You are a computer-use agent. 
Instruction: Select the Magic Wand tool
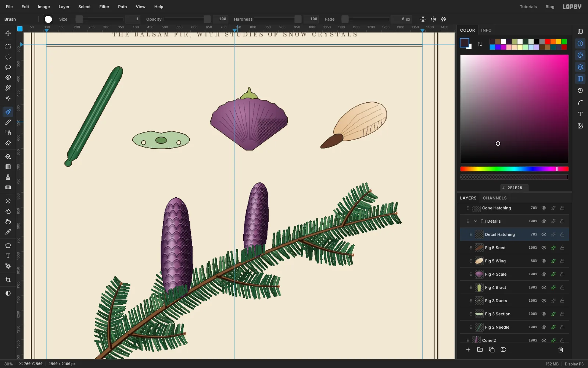point(8,88)
